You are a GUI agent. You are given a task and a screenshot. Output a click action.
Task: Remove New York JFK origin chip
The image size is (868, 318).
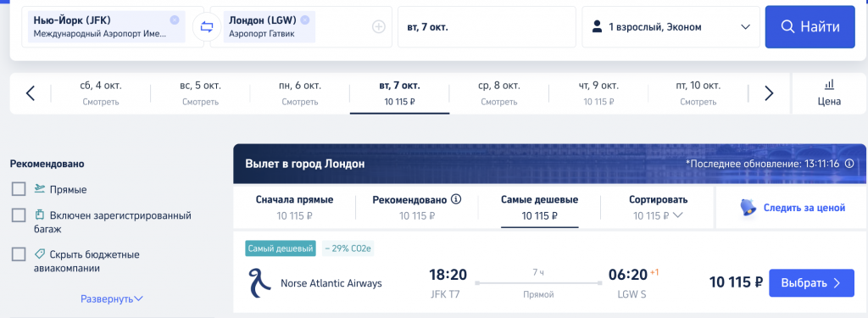coord(175,20)
